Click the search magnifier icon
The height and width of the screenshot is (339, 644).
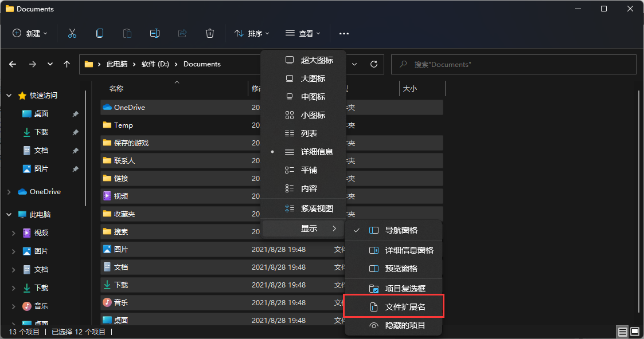(x=403, y=64)
